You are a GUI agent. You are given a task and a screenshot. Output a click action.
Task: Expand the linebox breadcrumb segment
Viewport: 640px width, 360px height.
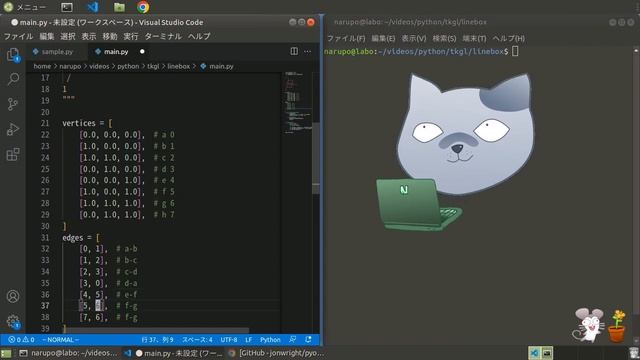point(178,66)
